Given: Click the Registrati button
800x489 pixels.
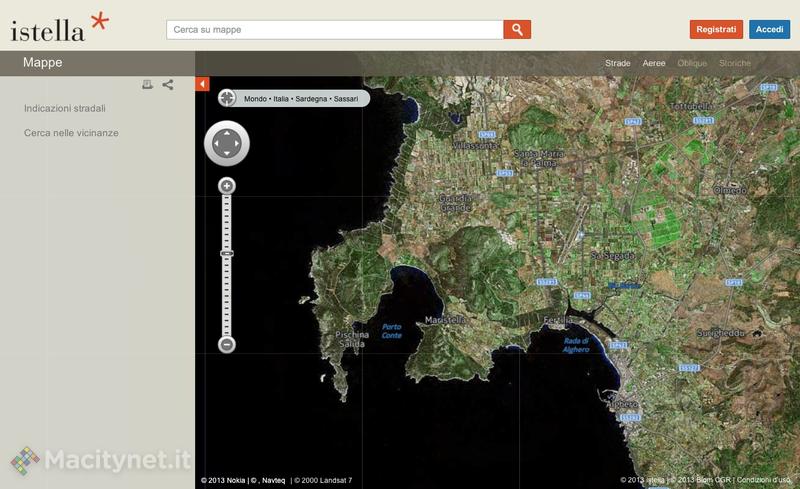Looking at the screenshot, I should tap(716, 30).
